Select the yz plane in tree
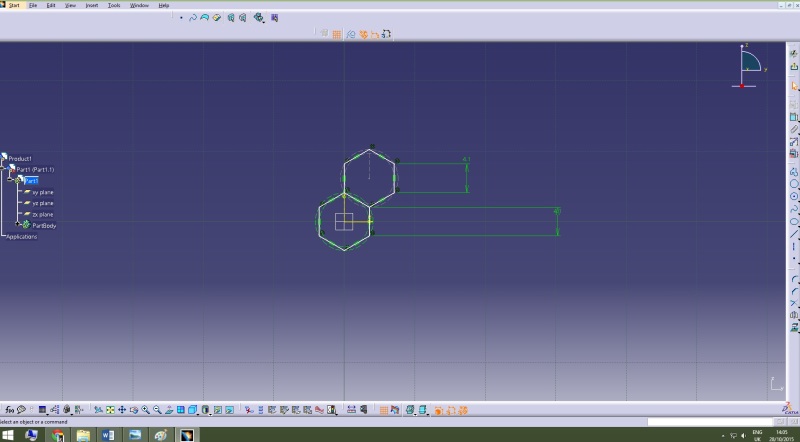800x442 pixels. tap(43, 203)
